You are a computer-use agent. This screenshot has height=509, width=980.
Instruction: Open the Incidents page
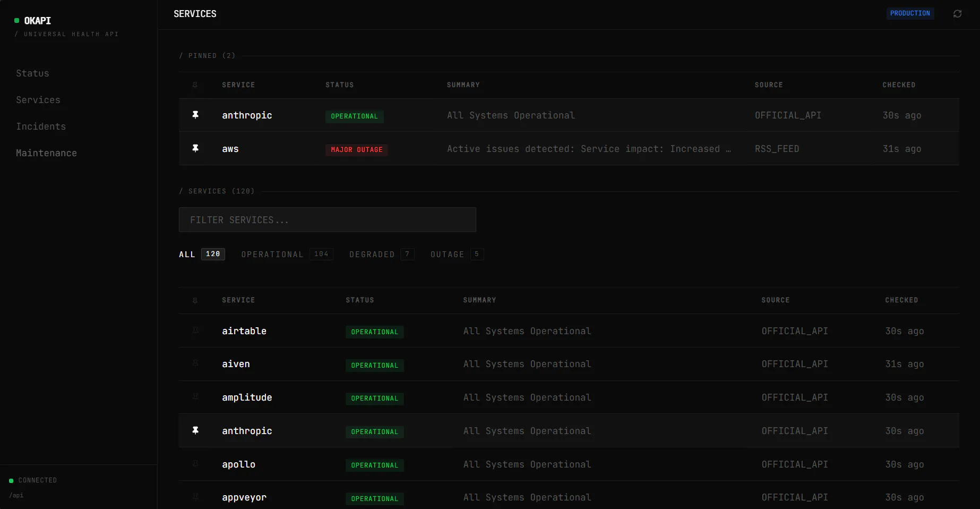[x=41, y=126]
